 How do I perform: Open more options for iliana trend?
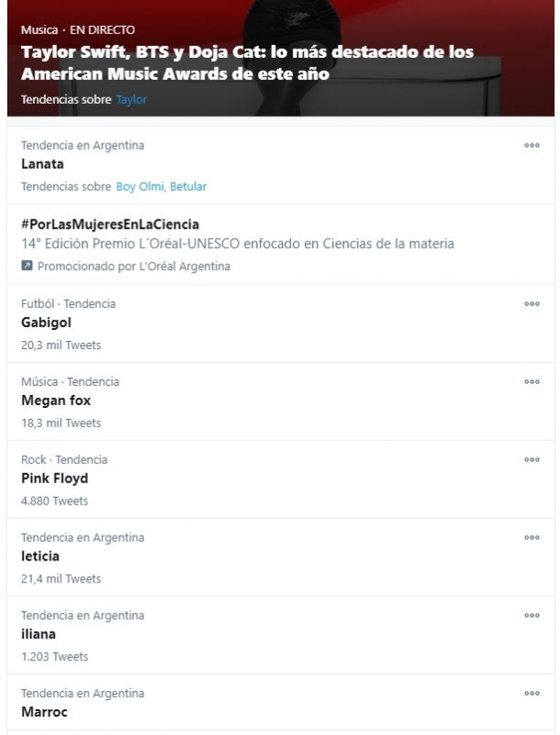(x=532, y=616)
